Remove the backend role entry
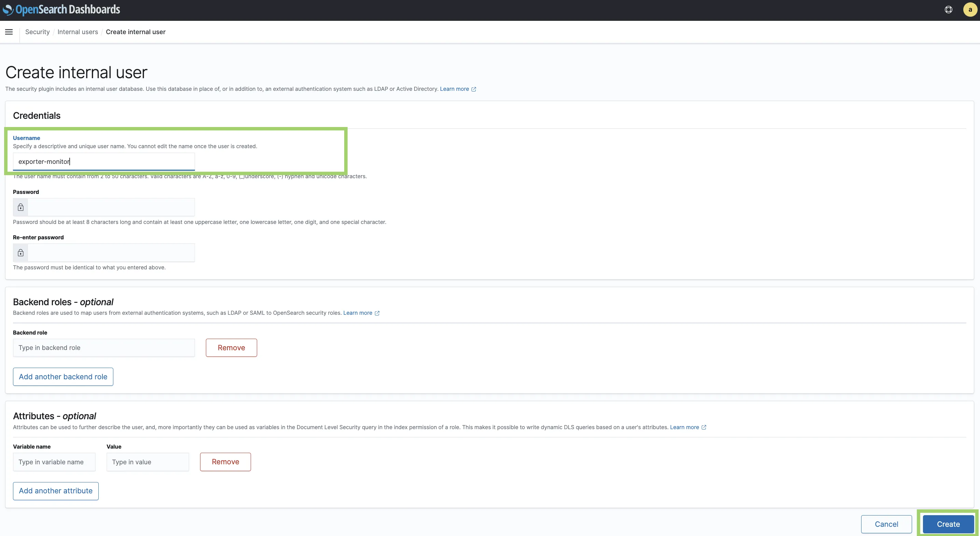Image resolution: width=980 pixels, height=536 pixels. [x=231, y=348]
